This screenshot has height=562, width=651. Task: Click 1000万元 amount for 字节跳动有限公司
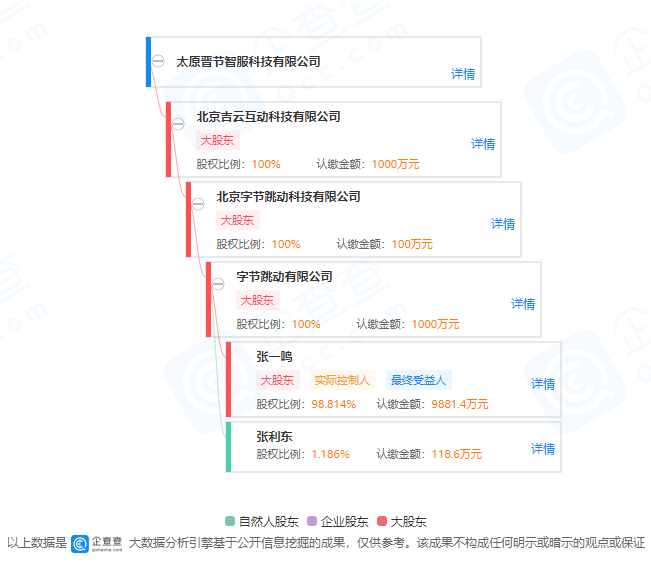point(435,324)
